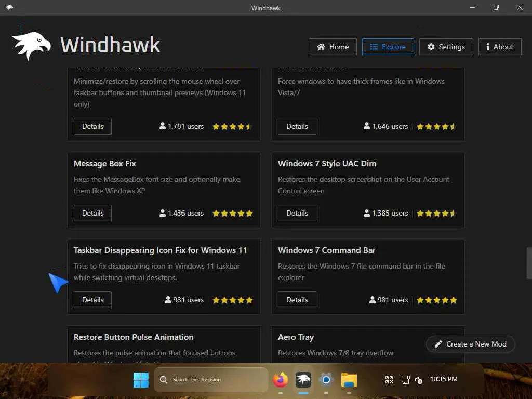Click the page scrollbar thumb
This screenshot has width=532, height=399.
(x=529, y=263)
